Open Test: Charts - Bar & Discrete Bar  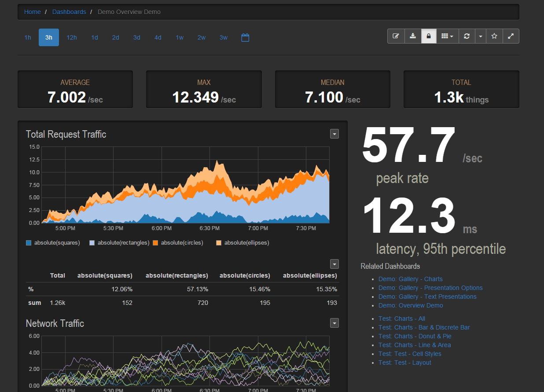pyautogui.click(x=424, y=327)
